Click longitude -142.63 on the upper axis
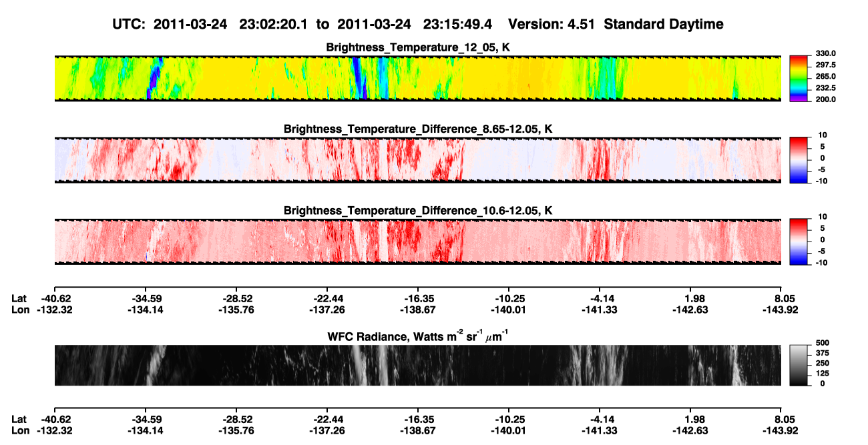Viewport: 868px width, 445px height. pos(690,310)
